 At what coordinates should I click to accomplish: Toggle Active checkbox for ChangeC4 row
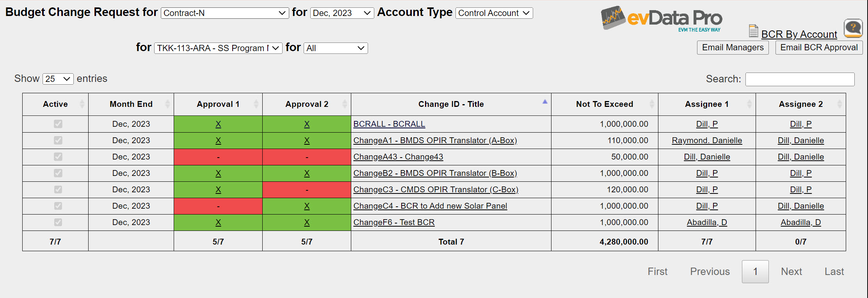pos(58,206)
